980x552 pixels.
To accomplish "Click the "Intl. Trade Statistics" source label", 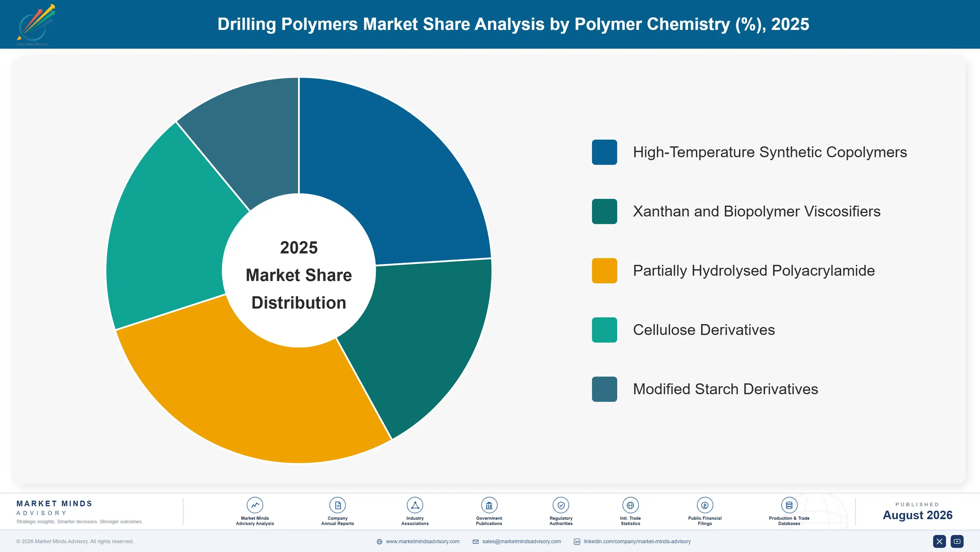I will click(630, 521).
